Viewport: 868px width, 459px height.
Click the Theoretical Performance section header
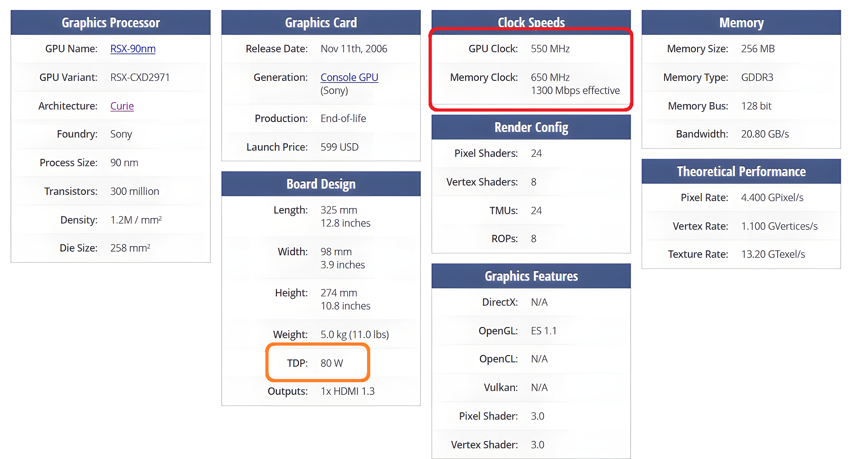(x=741, y=171)
